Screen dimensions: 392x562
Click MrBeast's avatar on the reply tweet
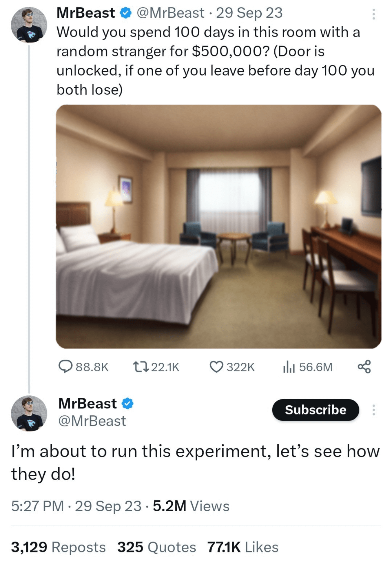click(29, 413)
